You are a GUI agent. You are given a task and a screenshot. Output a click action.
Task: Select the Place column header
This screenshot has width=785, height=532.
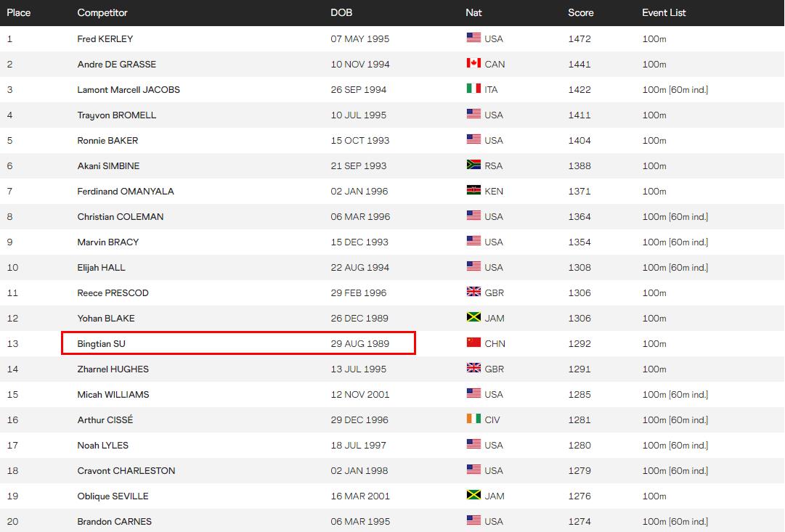19,12
